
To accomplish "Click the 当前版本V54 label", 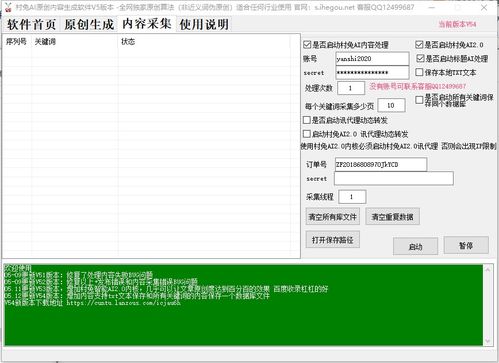I will [457, 24].
